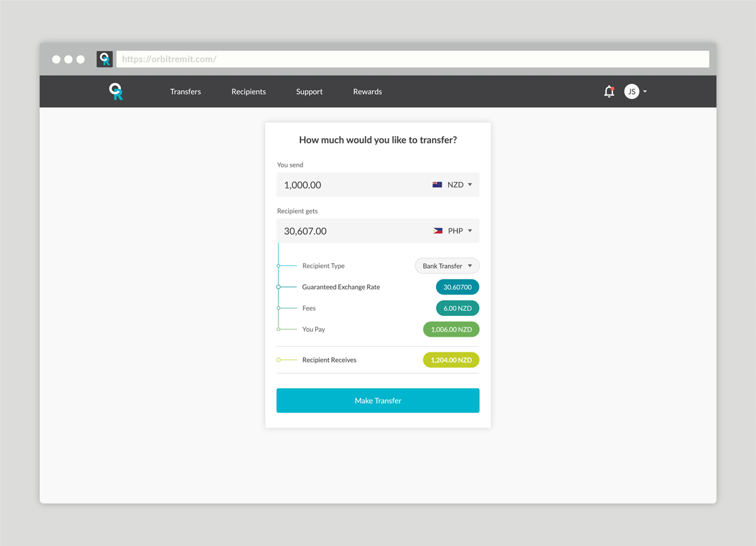
Task: Click the Recipient Type label
Action: coord(323,266)
